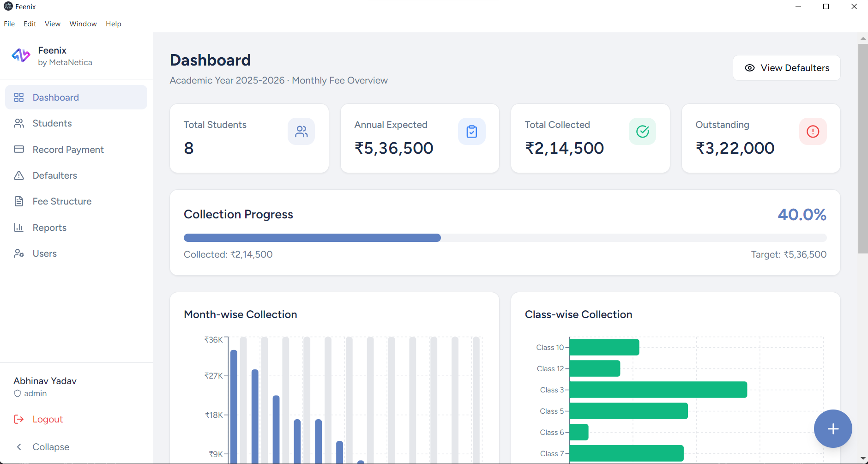Click the admin shield icon
Screen dimensions: 868x464
pos(18,393)
